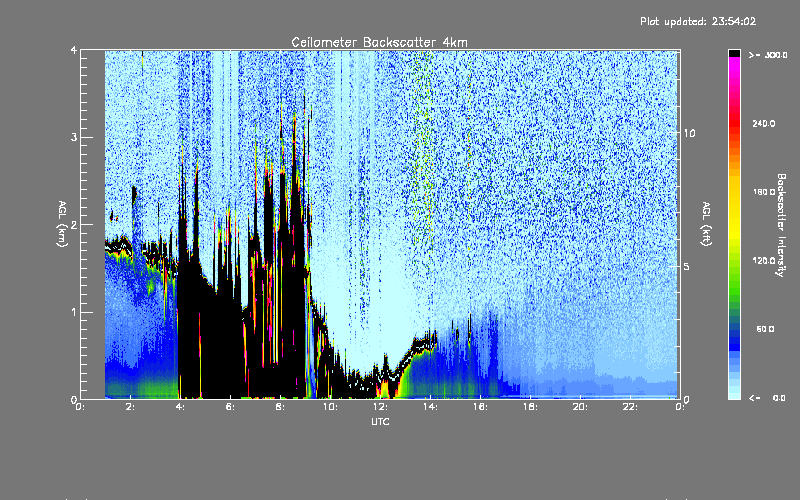
Task: Click the "120.0" colorbar value
Action: click(x=764, y=260)
